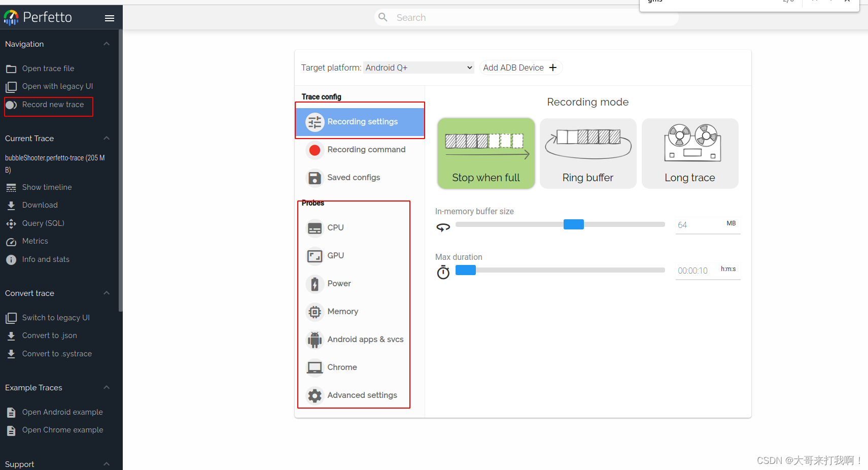Image resolution: width=868 pixels, height=470 pixels.
Task: Collapse the Convert trace section
Action: pos(107,293)
